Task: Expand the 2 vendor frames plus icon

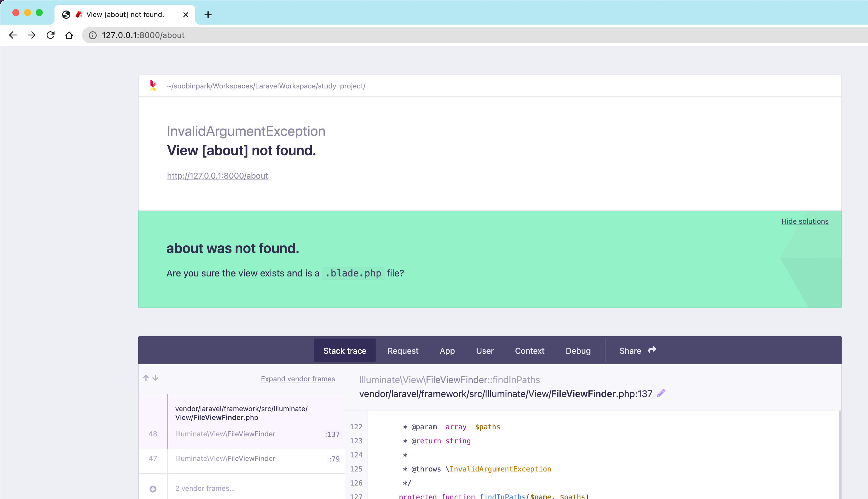Action: [x=153, y=489]
